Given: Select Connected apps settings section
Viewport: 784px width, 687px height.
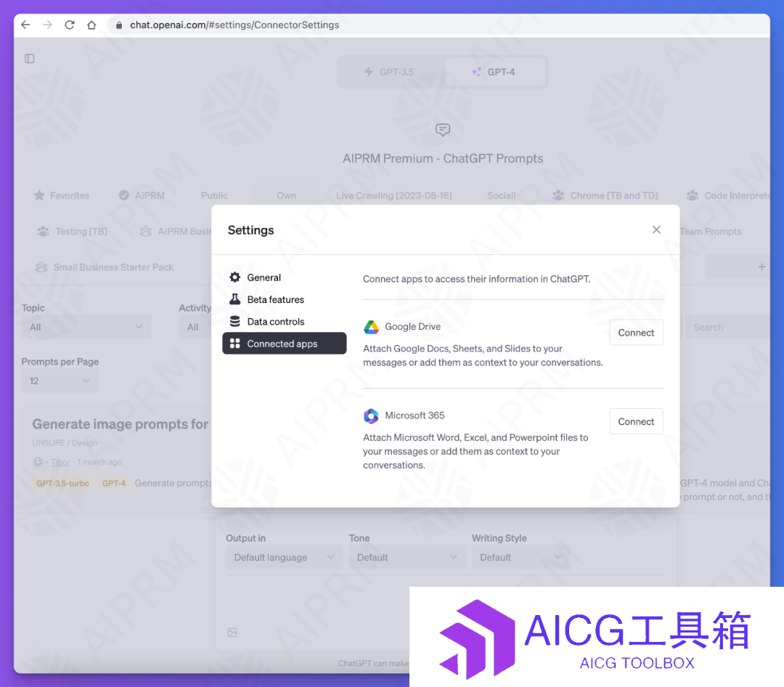Looking at the screenshot, I should pyautogui.click(x=284, y=343).
